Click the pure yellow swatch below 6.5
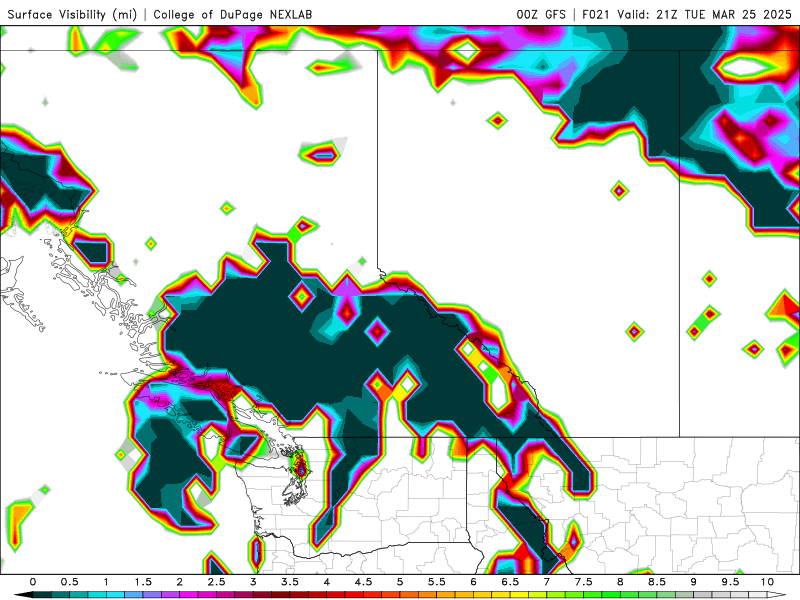Image resolution: width=800 pixels, height=600 pixels. coord(519,595)
